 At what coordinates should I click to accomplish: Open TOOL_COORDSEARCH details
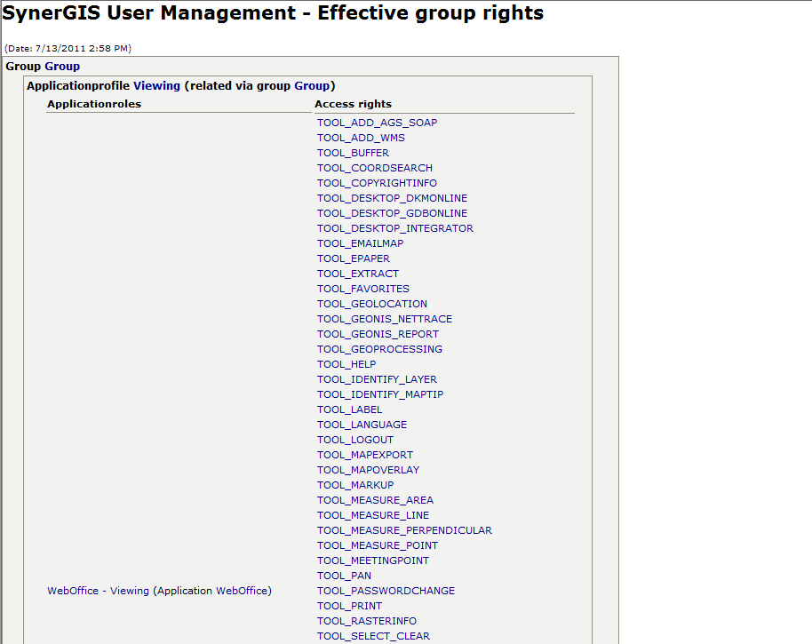pos(374,167)
